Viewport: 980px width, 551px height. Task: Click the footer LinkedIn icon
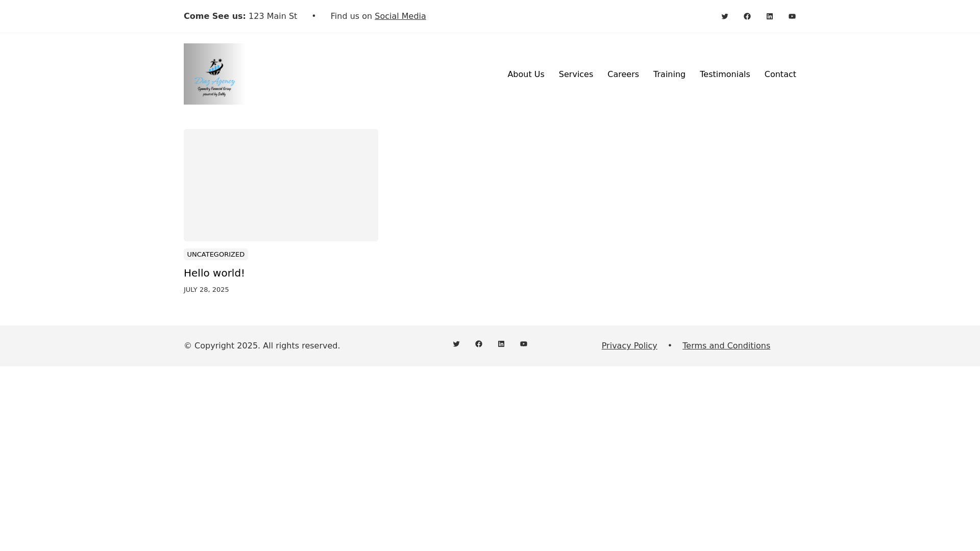(x=501, y=344)
